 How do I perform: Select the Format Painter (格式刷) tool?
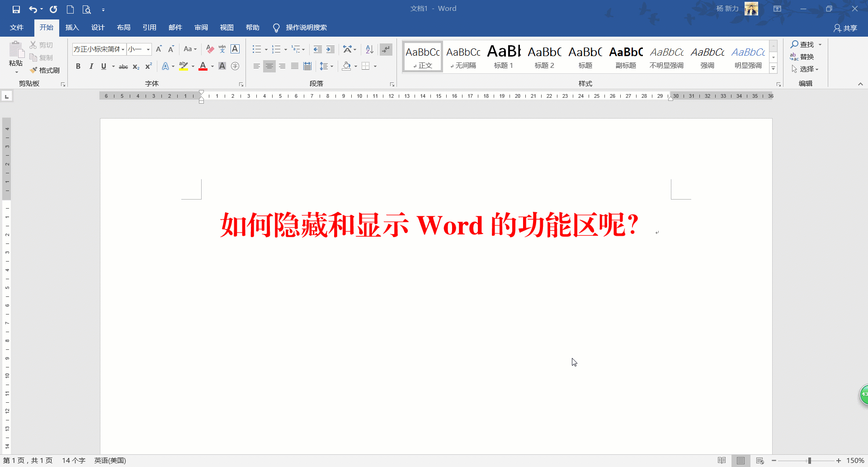tap(45, 70)
